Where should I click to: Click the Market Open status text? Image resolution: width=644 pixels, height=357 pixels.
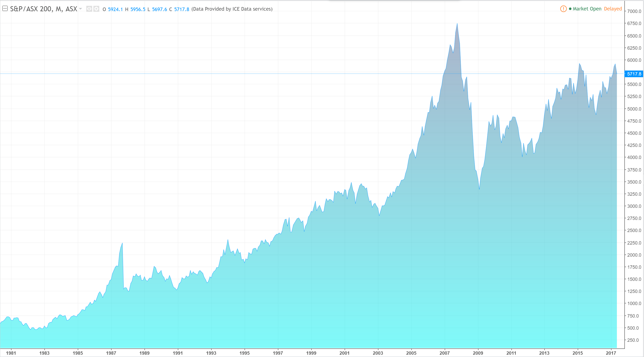[587, 9]
